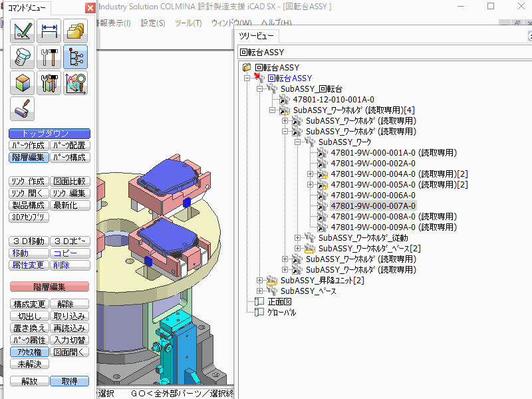The width and height of the screenshot is (532, 399).
Task: Expand the SubASSY_昇降ユニット[2] node
Action: (x=260, y=281)
